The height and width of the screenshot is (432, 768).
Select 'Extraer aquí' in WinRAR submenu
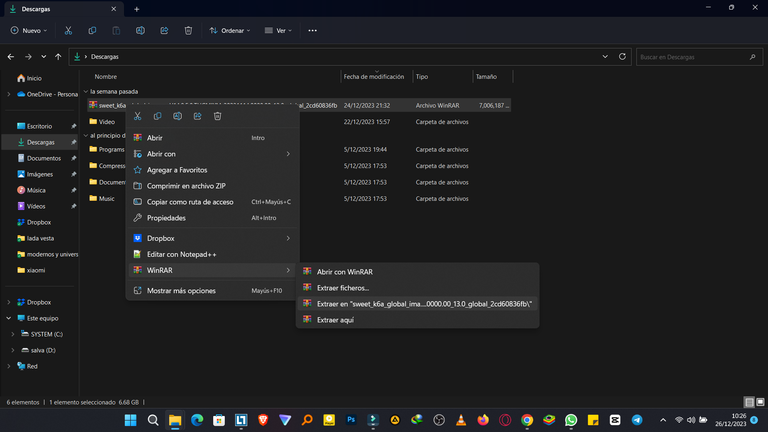pos(335,320)
